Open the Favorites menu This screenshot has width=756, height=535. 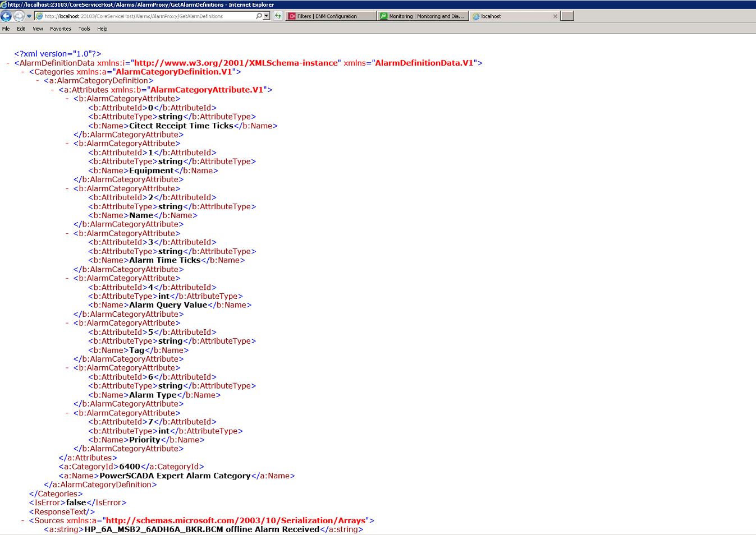coord(61,29)
